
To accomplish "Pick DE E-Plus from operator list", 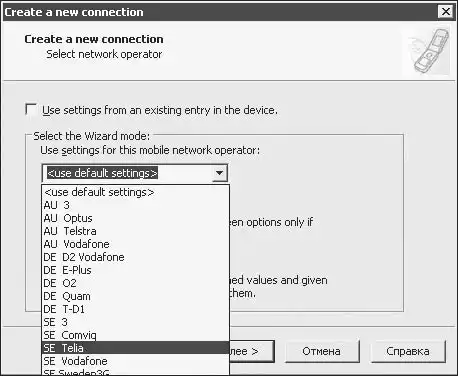I will click(x=135, y=270).
